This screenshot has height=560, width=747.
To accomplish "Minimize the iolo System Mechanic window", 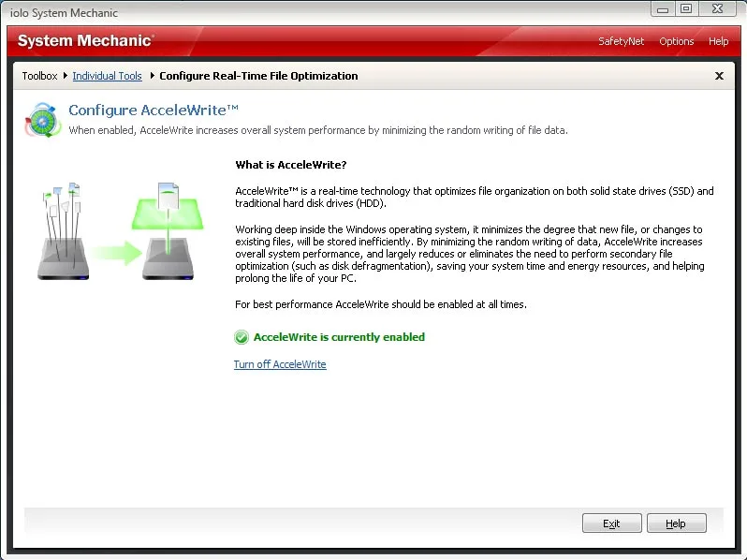I will 663,8.
